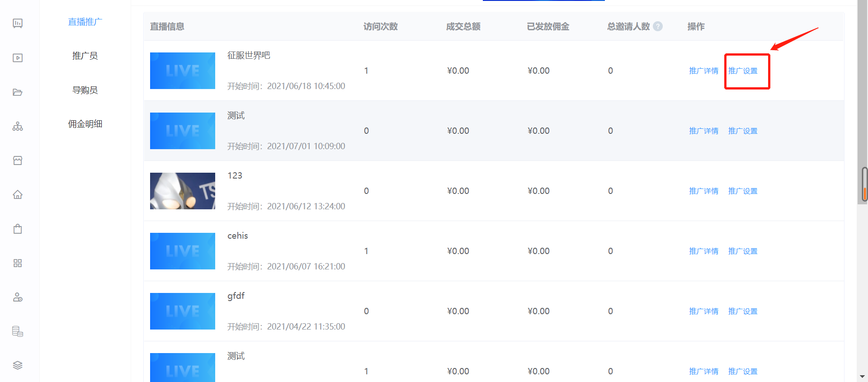Click help icon beside 总邀请人数
868x382 pixels.
658,26
